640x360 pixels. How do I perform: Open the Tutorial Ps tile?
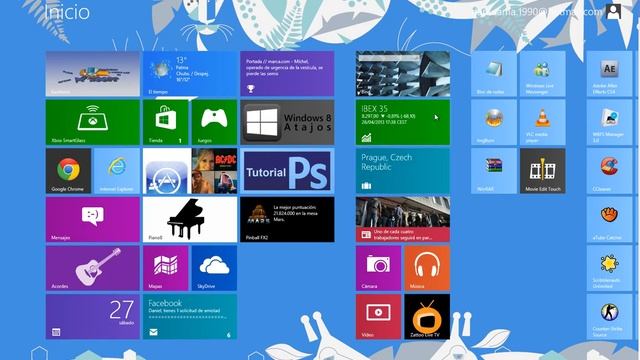click(x=287, y=171)
